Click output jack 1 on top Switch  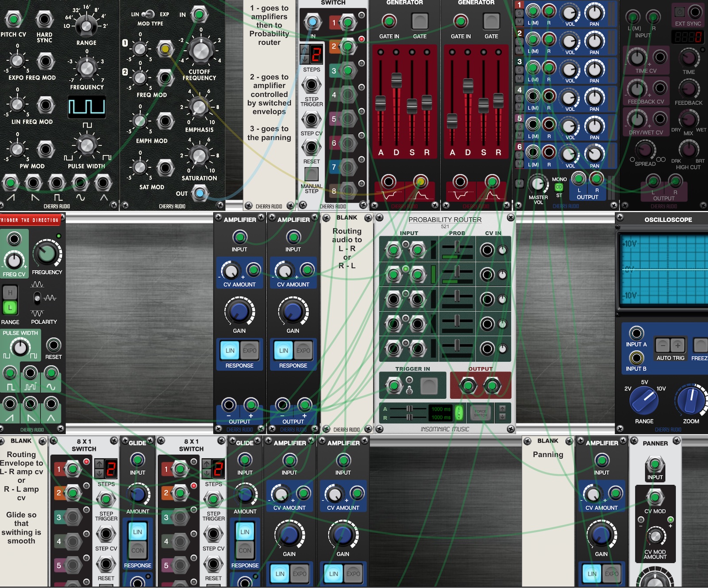tap(348, 22)
